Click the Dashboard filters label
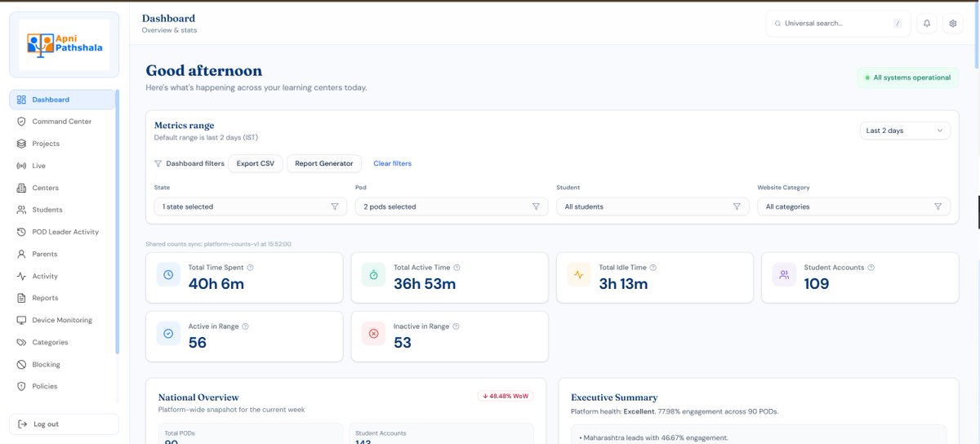 pos(195,163)
